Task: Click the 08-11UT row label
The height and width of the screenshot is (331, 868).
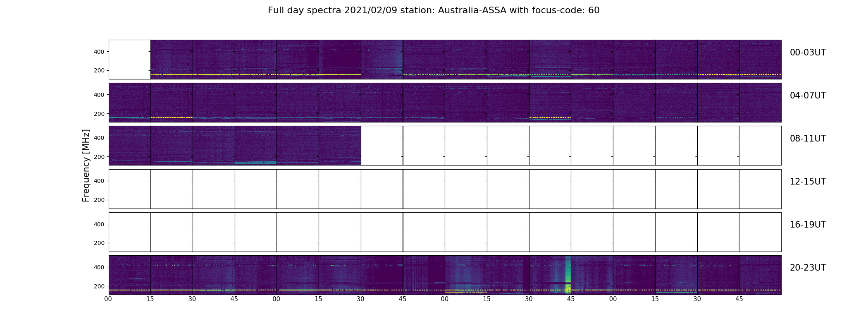Action: tap(808, 139)
